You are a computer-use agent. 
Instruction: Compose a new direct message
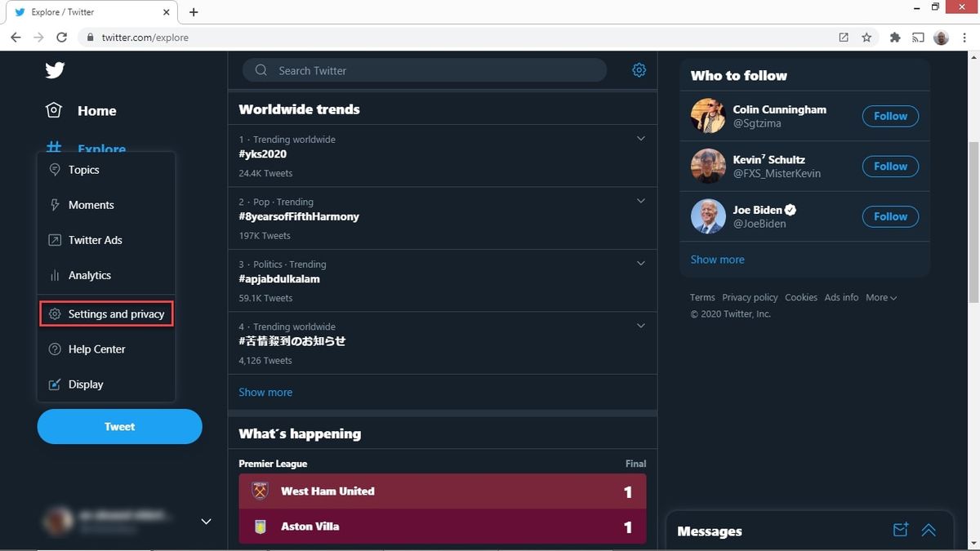(x=900, y=529)
